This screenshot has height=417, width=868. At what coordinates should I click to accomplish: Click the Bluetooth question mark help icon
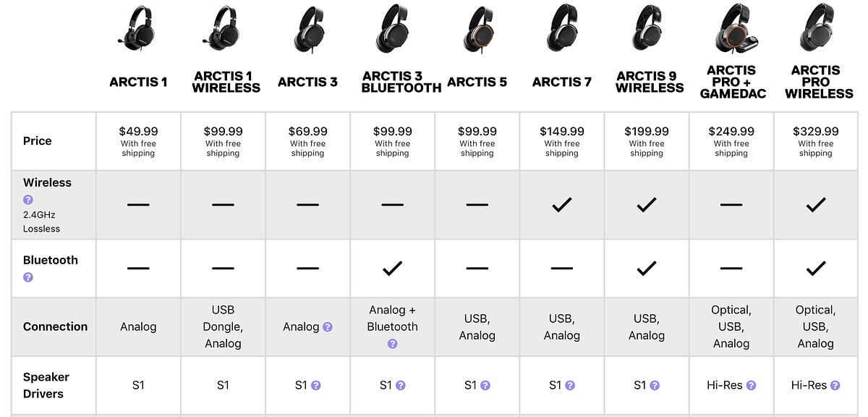coord(27,277)
